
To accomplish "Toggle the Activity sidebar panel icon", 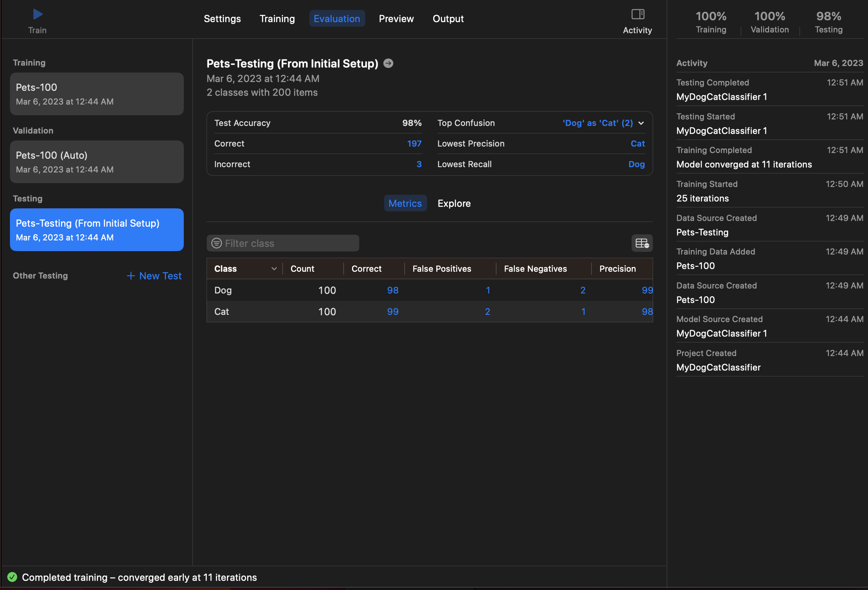I will click(638, 15).
